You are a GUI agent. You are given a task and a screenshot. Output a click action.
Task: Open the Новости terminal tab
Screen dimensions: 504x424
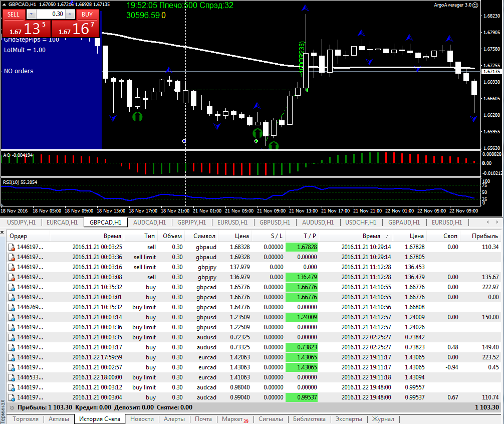click(142, 419)
